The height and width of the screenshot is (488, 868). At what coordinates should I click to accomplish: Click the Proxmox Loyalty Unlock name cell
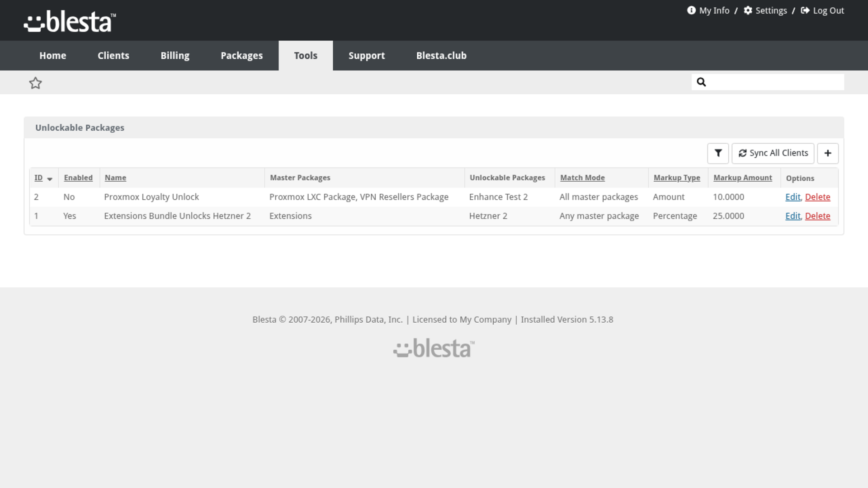(x=151, y=197)
